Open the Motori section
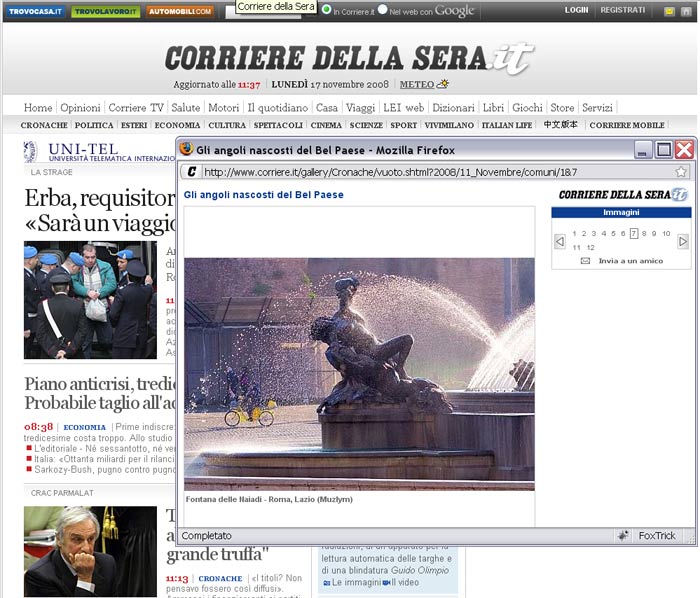This screenshot has width=700, height=598. click(x=224, y=108)
